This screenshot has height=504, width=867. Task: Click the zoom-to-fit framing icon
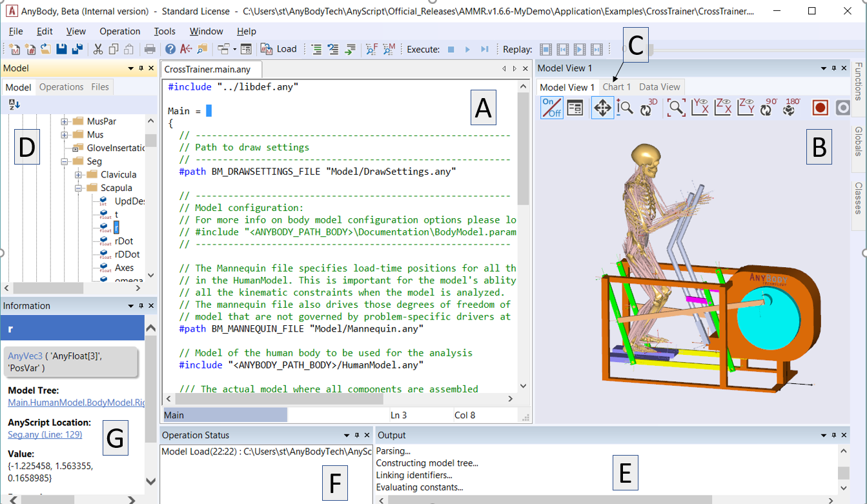676,108
